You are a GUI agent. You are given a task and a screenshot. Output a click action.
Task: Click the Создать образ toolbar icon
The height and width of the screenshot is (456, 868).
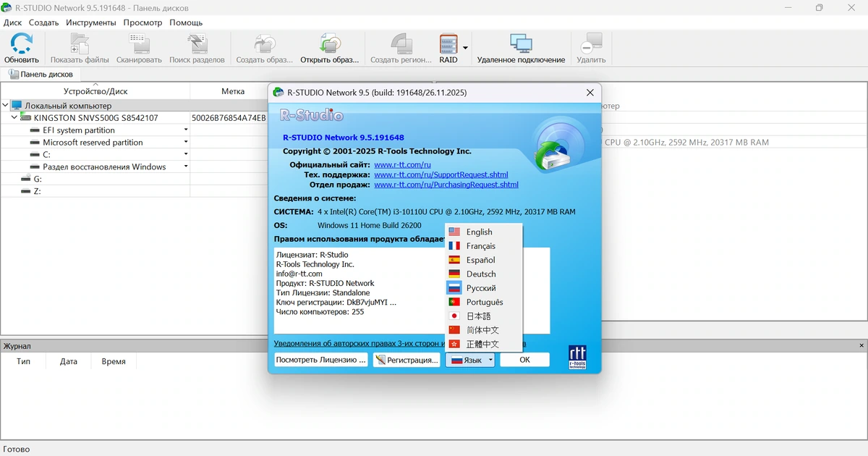coord(265,43)
